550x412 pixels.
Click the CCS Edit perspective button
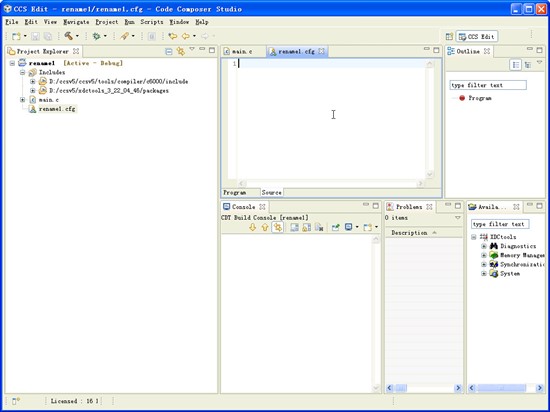[x=477, y=36]
